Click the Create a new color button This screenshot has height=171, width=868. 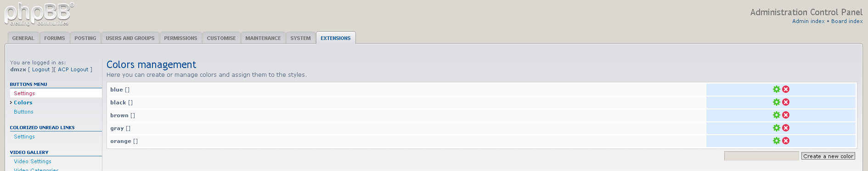[x=828, y=156]
